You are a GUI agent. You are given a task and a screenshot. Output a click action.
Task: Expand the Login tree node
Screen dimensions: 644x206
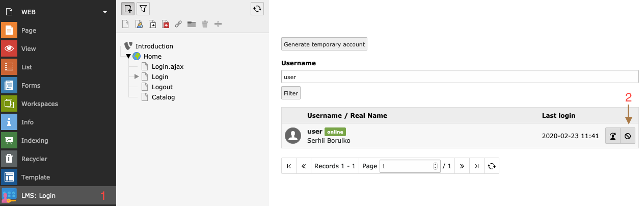(137, 76)
